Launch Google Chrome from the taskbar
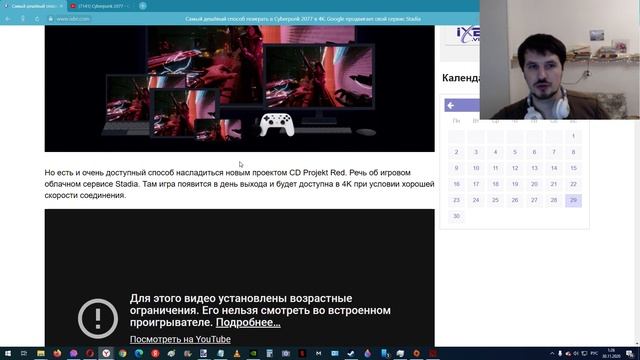Viewport: 640px width, 360px height. click(122, 353)
